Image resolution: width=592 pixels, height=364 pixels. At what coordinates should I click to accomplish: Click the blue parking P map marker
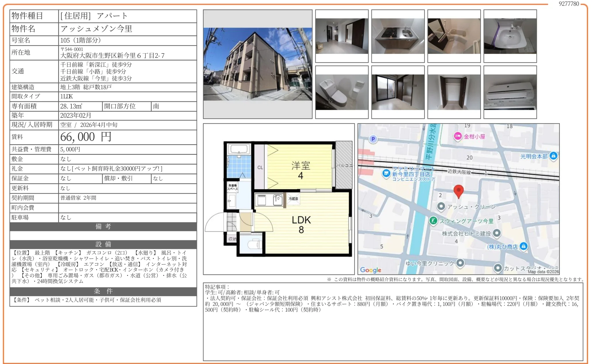click(373, 139)
